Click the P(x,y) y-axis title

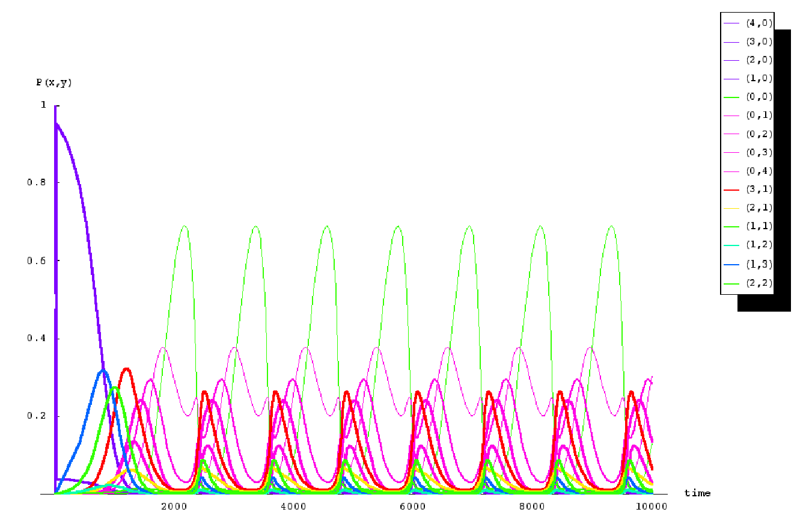click(54, 83)
